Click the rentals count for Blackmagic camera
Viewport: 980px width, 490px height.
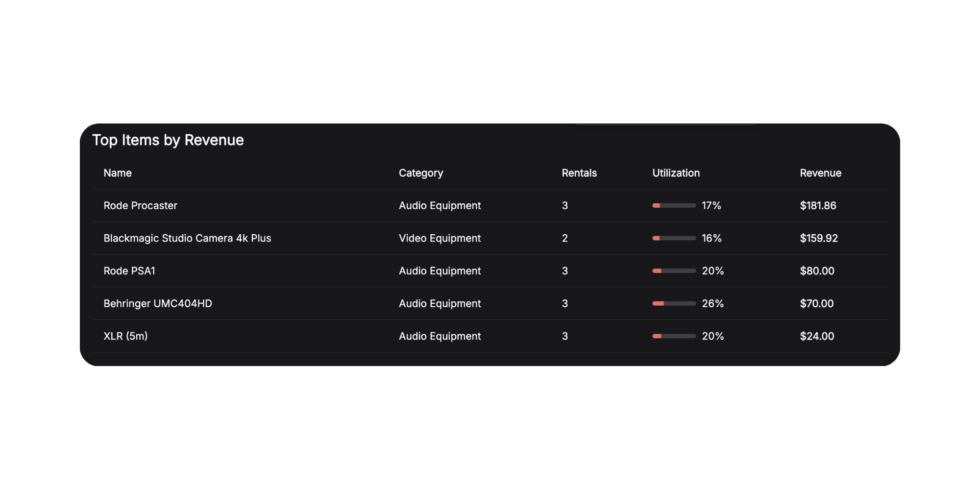point(564,238)
